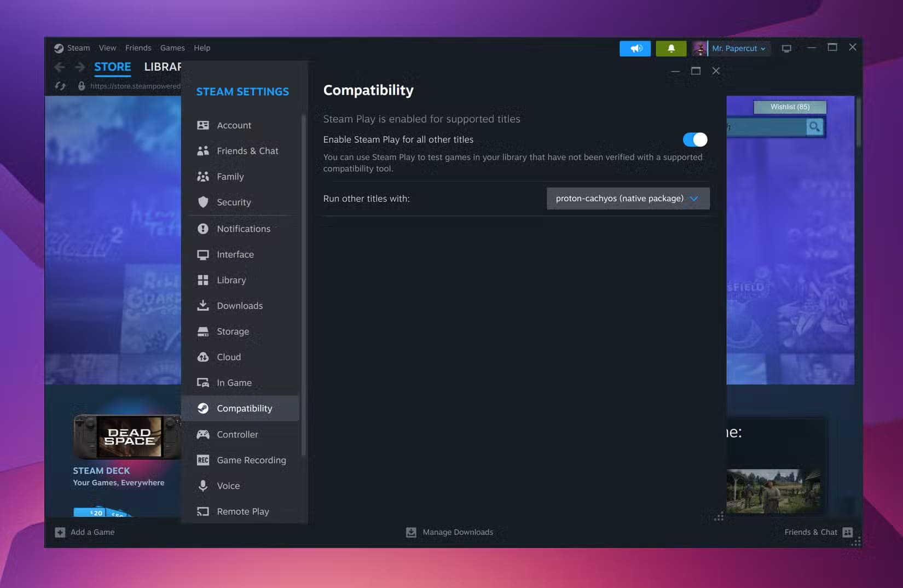Open the Account settings section
This screenshot has width=903, height=588.
coord(240,125)
